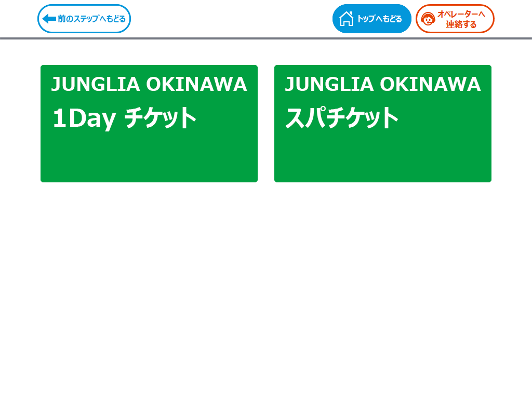Return home with トップへもどる button
This screenshot has height=399, width=532.
pyautogui.click(x=372, y=19)
